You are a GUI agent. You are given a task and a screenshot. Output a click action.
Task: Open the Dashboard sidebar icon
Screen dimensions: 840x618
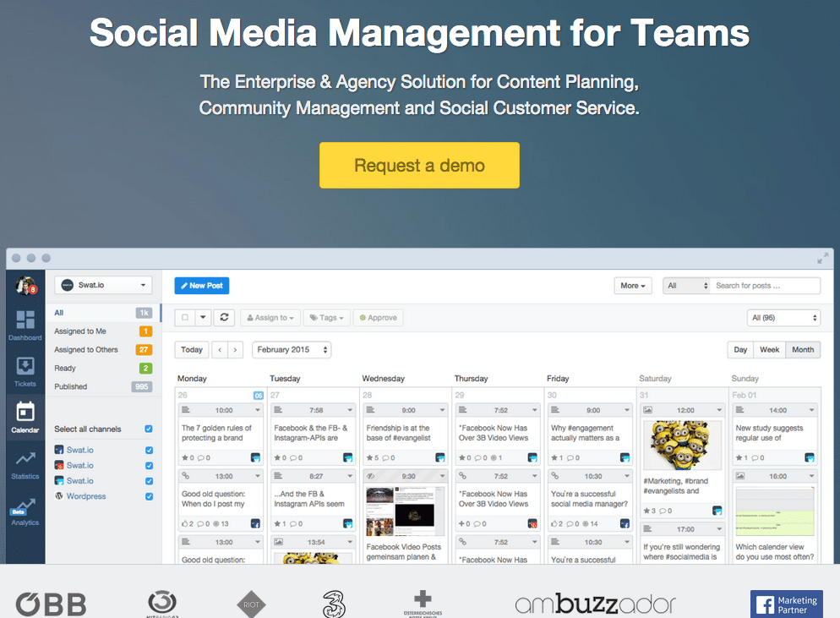pos(25,320)
